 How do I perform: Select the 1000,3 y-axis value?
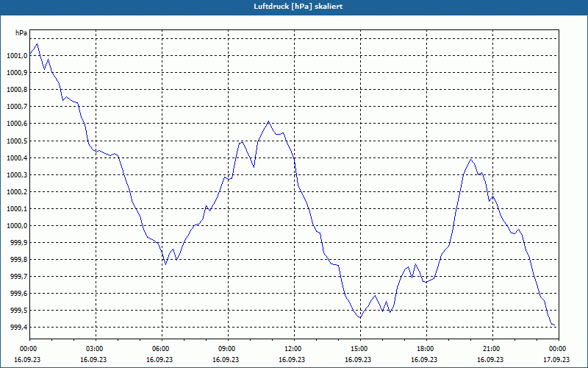point(17,174)
